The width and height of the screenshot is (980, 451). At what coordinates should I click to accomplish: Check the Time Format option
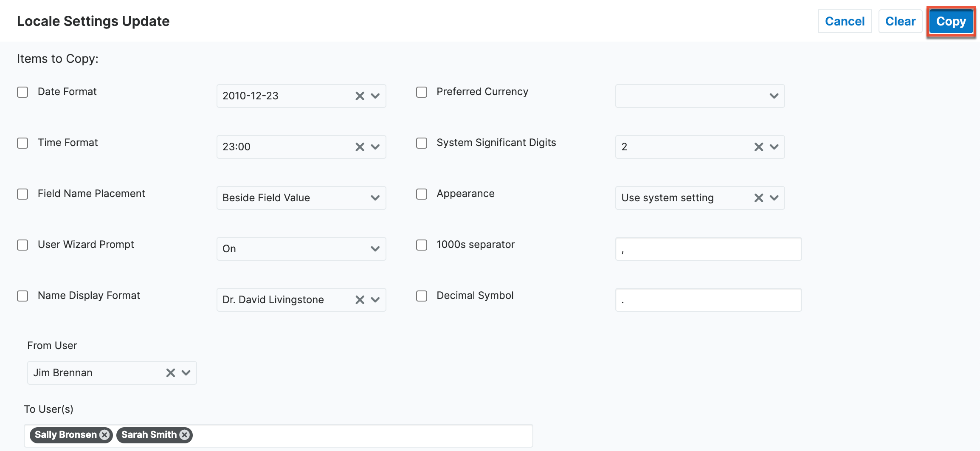tap(23, 143)
